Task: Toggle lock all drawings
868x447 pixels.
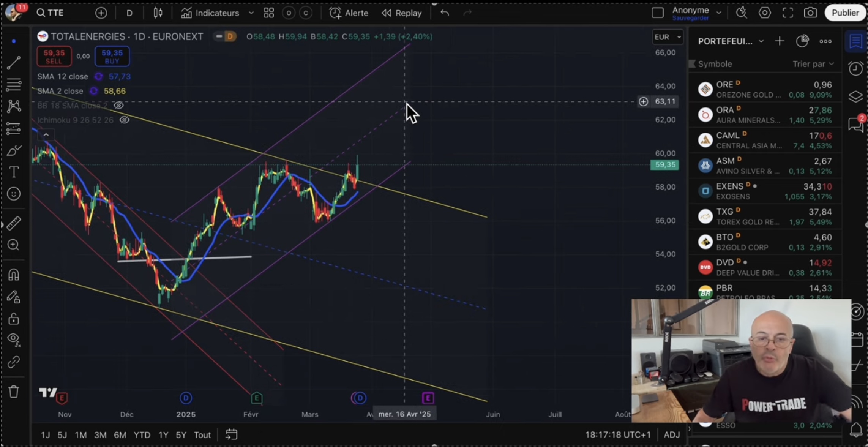Action: tap(14, 319)
